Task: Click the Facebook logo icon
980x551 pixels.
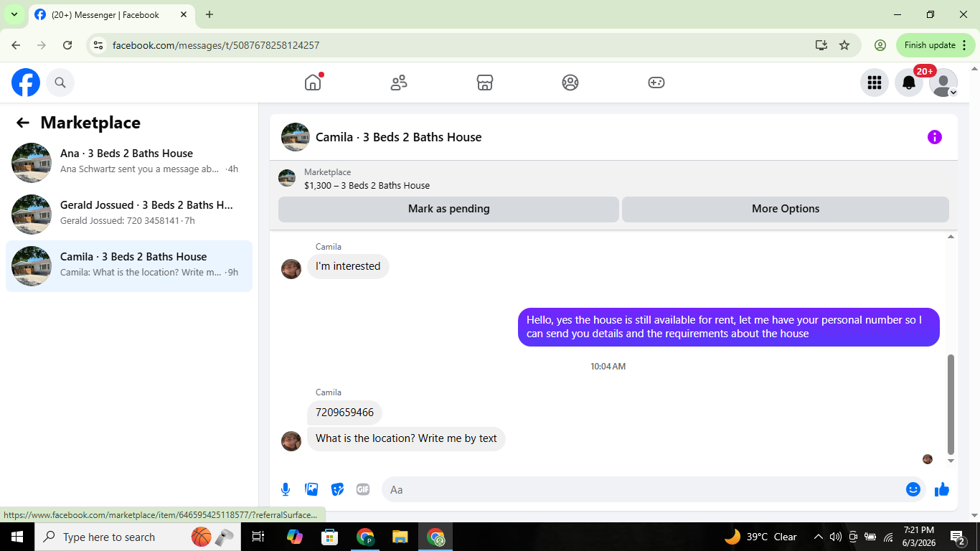Action: (x=26, y=83)
